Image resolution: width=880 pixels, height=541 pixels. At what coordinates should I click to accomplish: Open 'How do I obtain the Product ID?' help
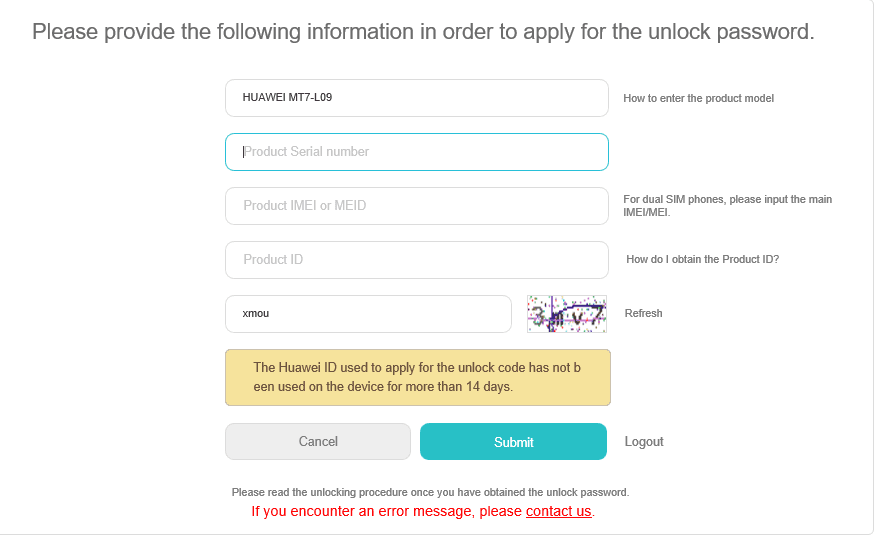click(703, 259)
